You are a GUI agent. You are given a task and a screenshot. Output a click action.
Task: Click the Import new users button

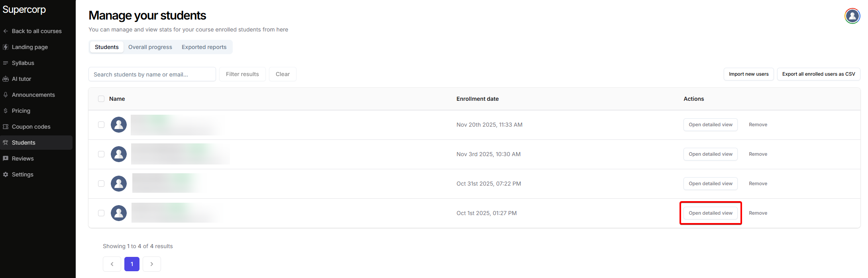748,74
